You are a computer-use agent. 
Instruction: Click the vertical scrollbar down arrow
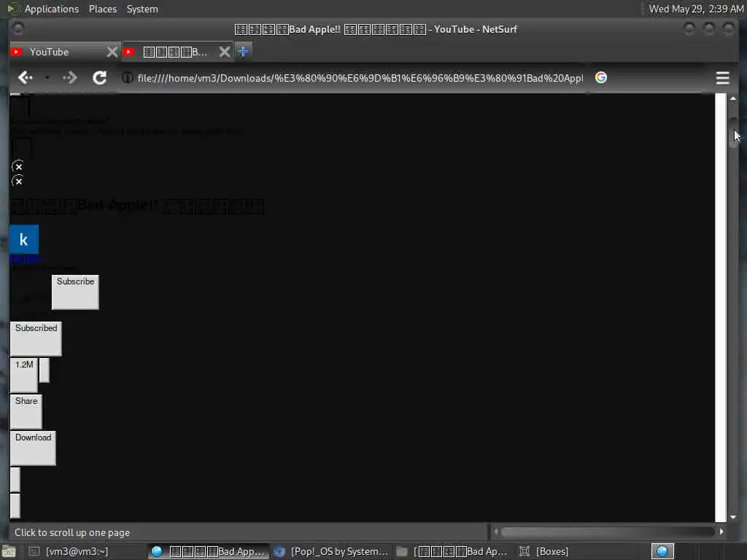(x=733, y=517)
